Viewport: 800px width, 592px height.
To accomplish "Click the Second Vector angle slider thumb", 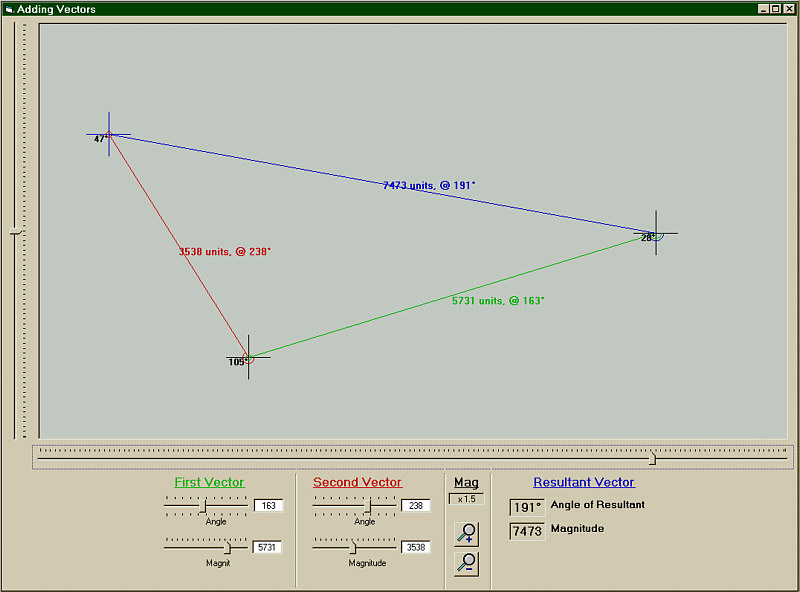I will [368, 506].
